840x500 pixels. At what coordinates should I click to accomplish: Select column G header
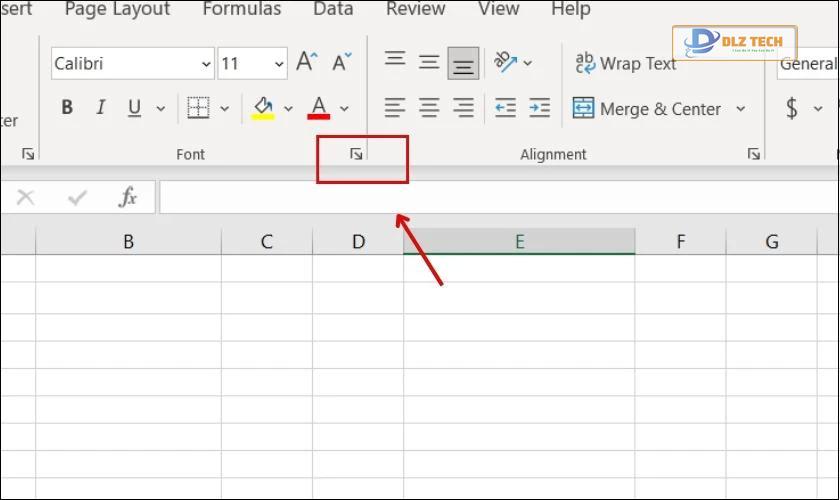pos(772,242)
